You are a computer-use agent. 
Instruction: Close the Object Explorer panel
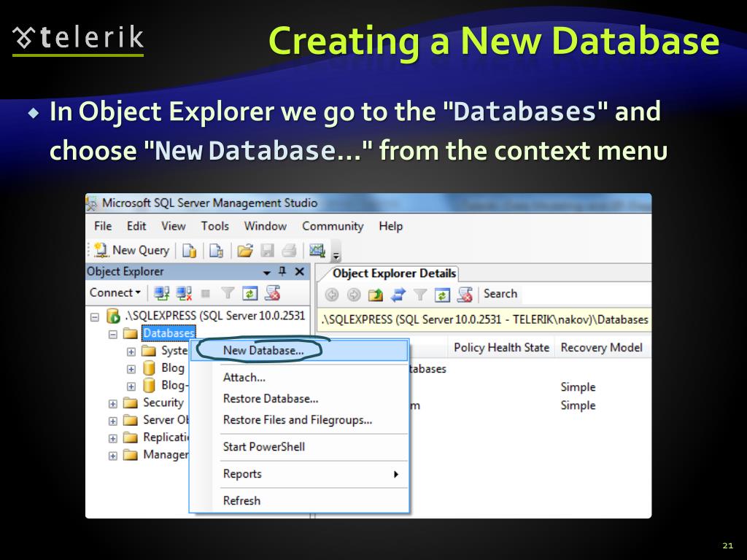point(300,271)
